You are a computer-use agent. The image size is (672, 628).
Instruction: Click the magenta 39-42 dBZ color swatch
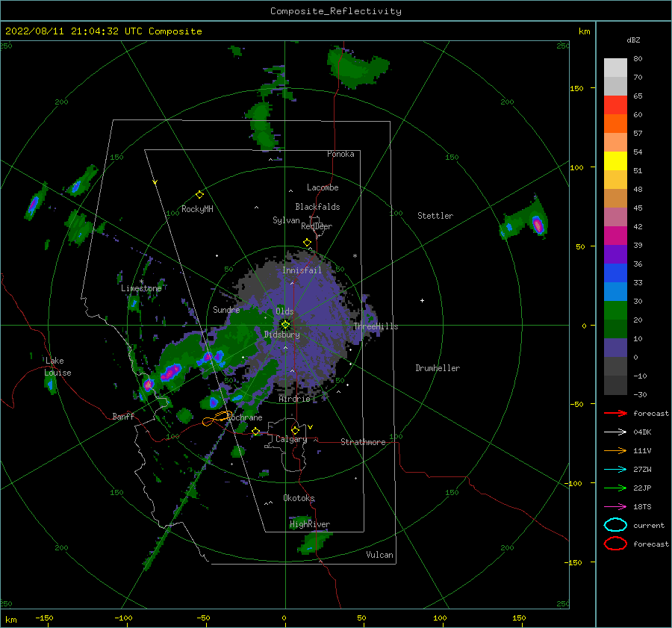click(x=615, y=236)
